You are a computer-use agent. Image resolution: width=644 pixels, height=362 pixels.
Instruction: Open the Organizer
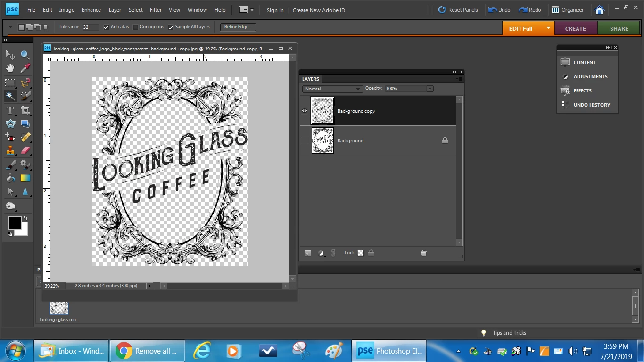[568, 10]
